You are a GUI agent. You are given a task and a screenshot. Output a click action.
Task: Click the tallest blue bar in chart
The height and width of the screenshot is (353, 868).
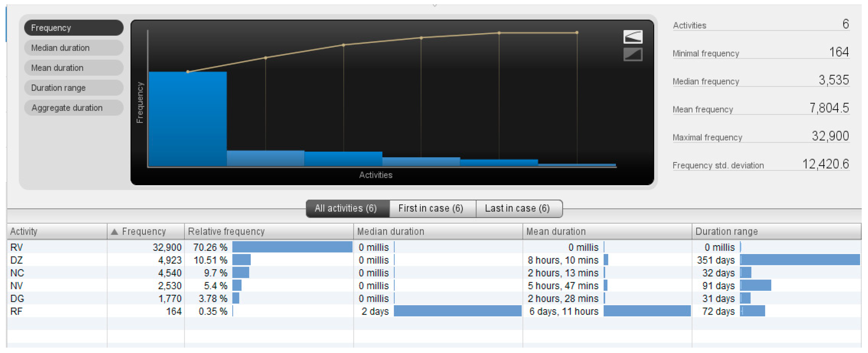tap(187, 119)
